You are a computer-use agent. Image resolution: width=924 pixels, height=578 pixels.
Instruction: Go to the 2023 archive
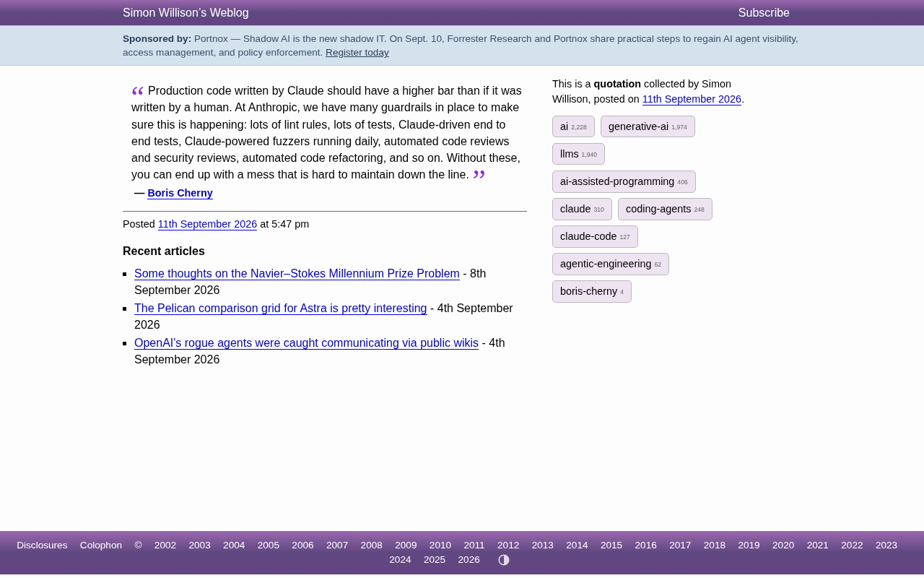pyautogui.click(x=886, y=545)
